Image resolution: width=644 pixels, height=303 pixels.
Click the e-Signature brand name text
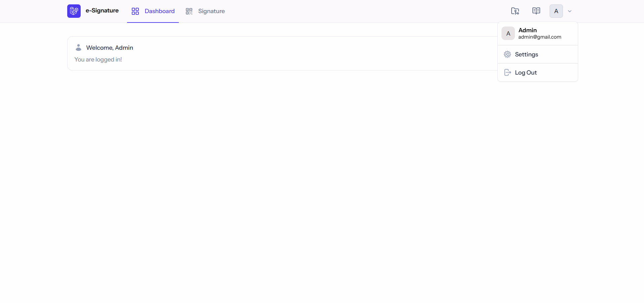(x=102, y=11)
